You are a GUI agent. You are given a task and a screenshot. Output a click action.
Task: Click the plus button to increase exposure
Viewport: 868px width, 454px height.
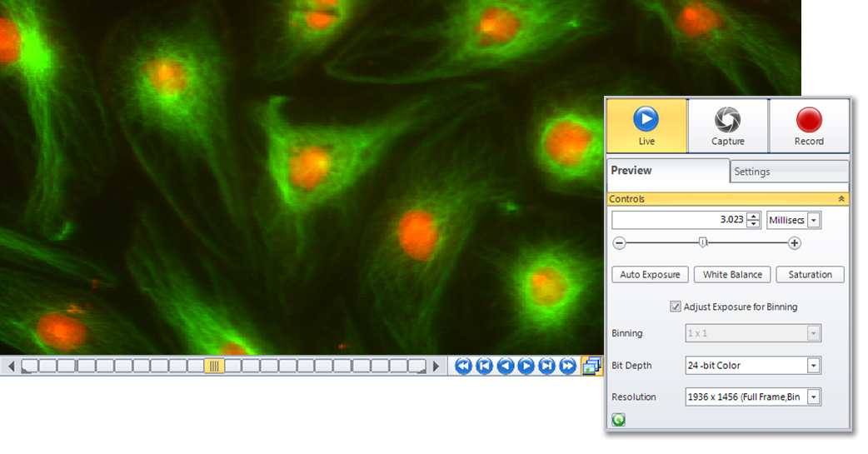point(795,243)
